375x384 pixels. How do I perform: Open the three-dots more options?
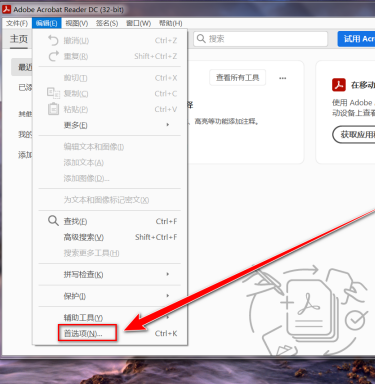(283, 78)
